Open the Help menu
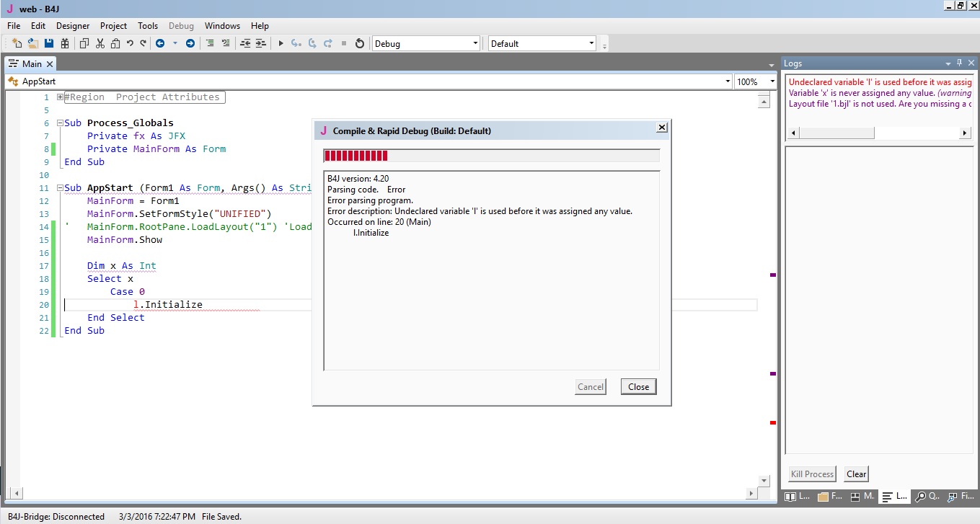 (260, 26)
